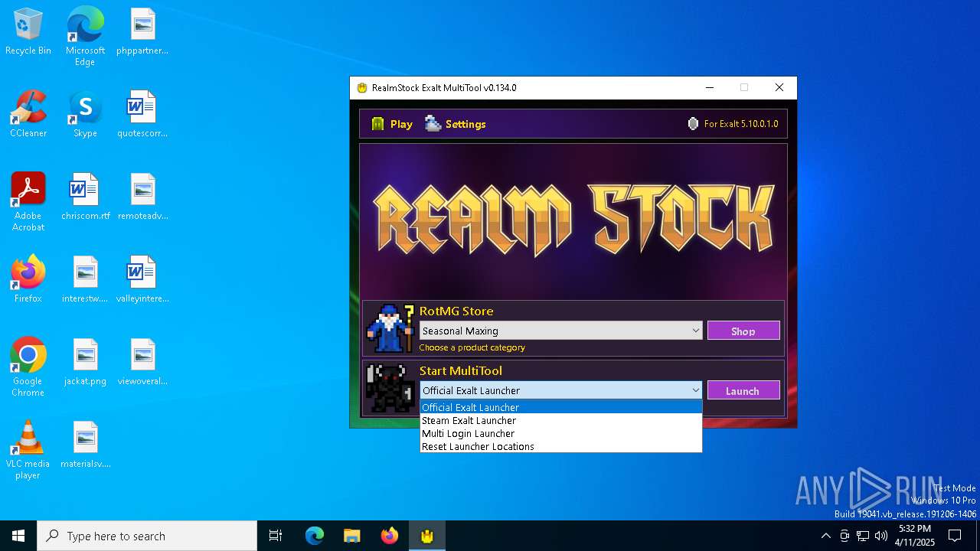Select the interestw image file on desktop
The width and height of the screenshot is (980, 551).
click(x=85, y=279)
